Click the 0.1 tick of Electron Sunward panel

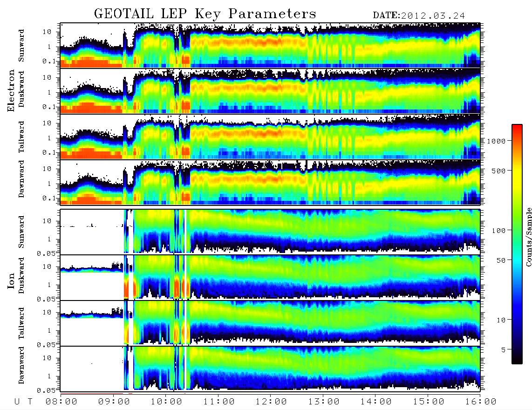48,61
